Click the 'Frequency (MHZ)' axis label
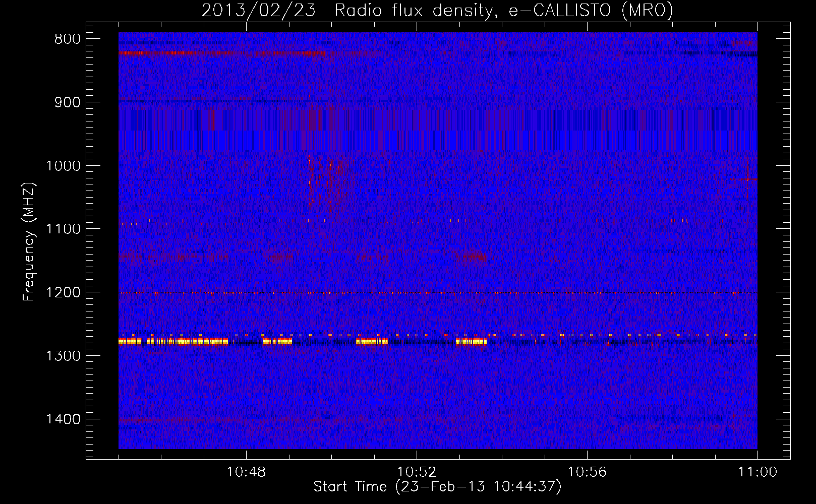 29,242
